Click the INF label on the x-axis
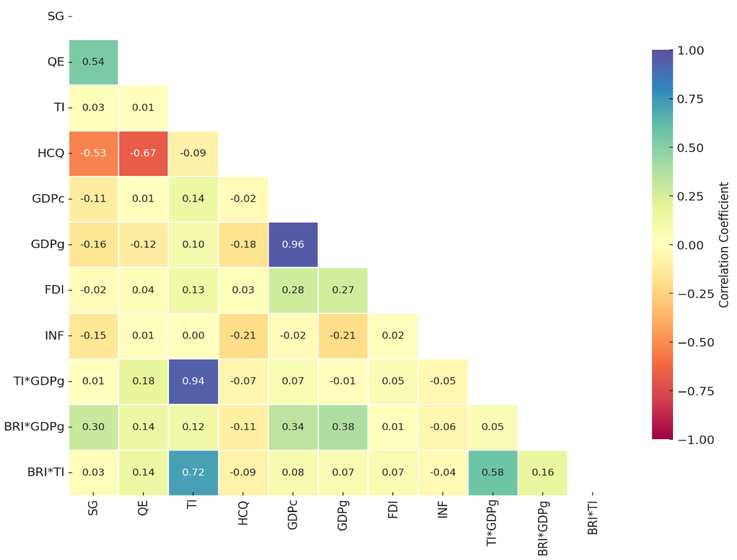 point(443,510)
